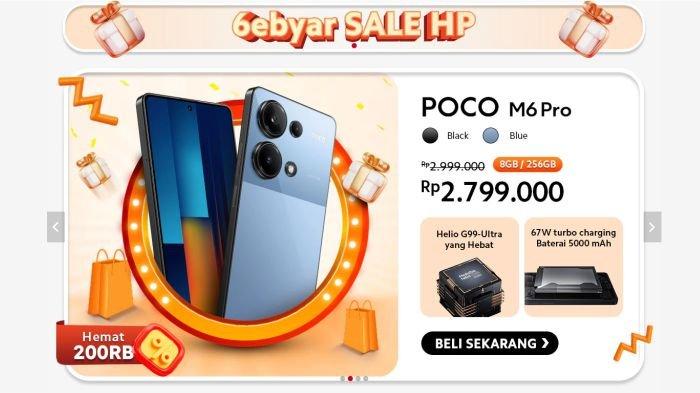This screenshot has height=393, width=700.
Task: Select the fourth carousel dot indicator
Action: (x=366, y=379)
